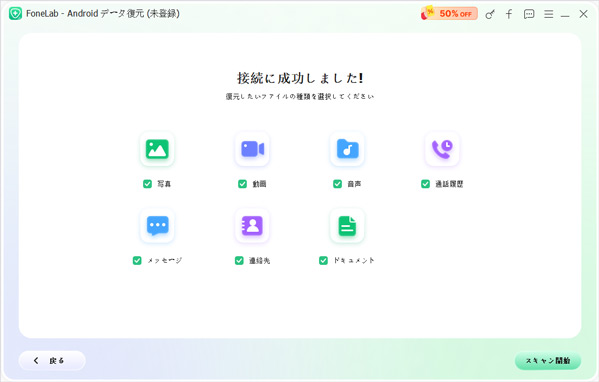Open the hamburger menu icon
The width and height of the screenshot is (599, 382).
[549, 14]
